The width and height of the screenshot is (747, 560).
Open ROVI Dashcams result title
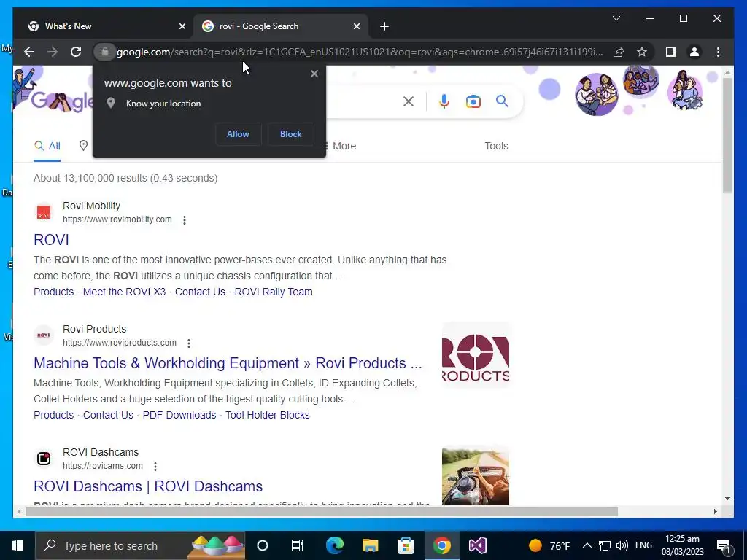(148, 486)
